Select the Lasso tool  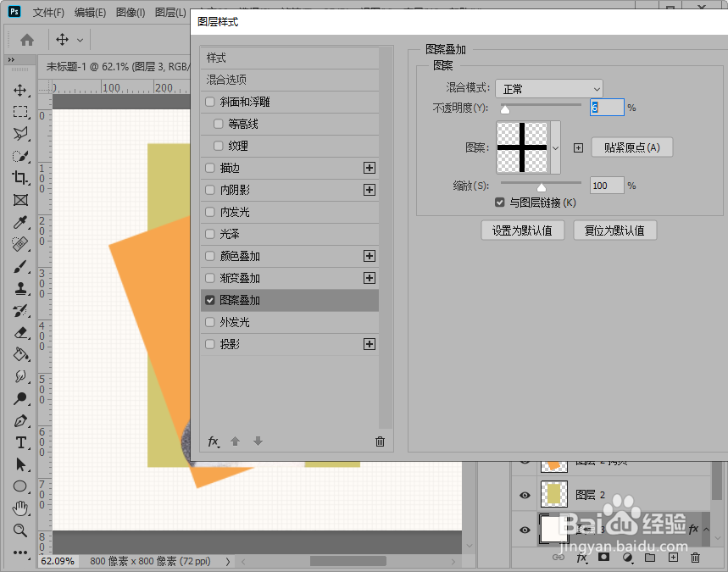pos(20,133)
